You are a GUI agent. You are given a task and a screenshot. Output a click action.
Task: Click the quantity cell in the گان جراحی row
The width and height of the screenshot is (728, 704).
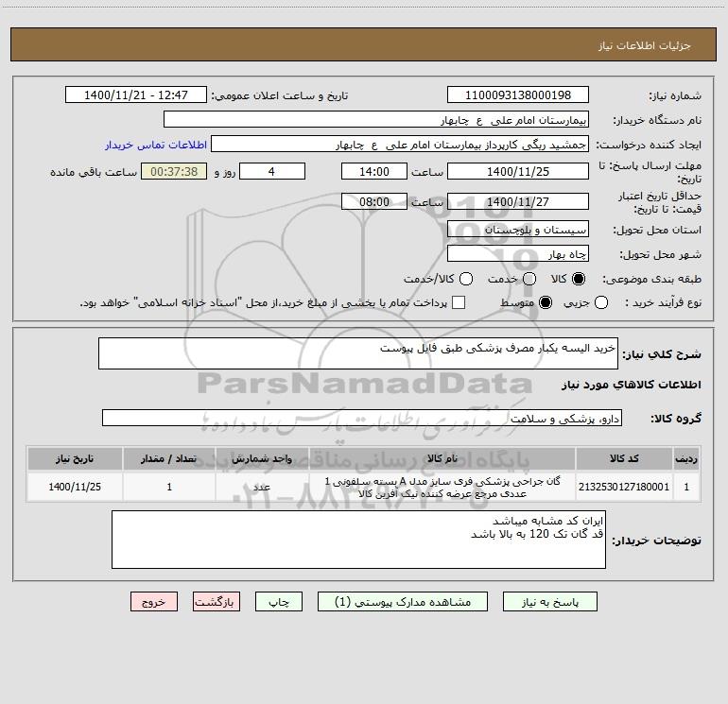pyautogui.click(x=169, y=487)
